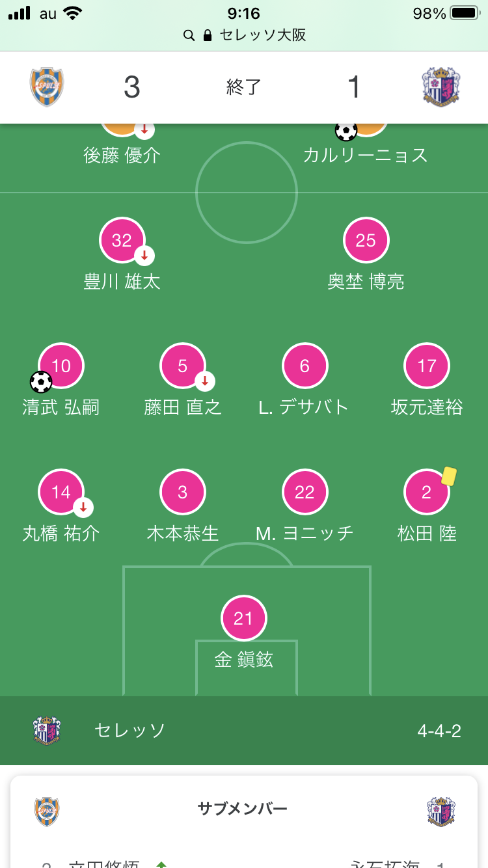Open player 22 M. ヨニッチ
The height and width of the screenshot is (868, 488).
(305, 493)
